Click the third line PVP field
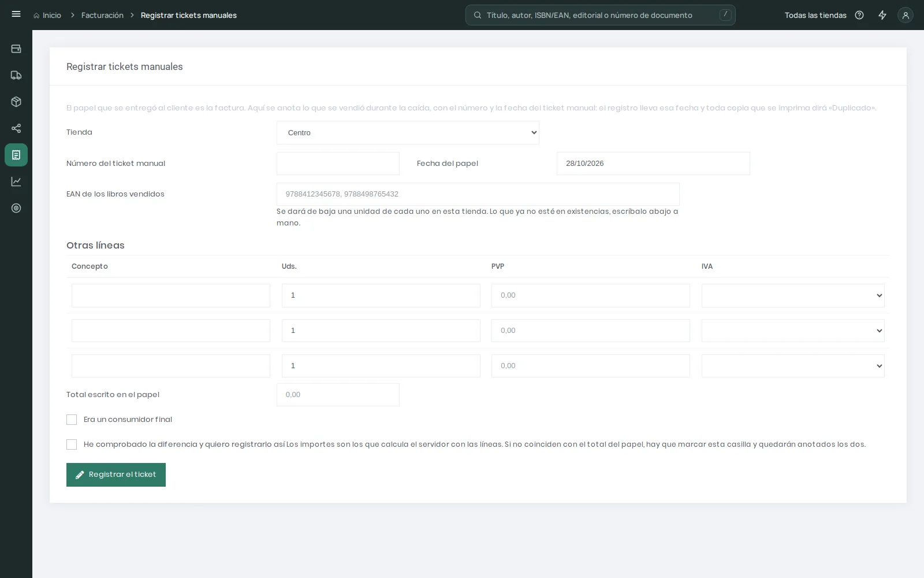924x578 pixels. tap(591, 366)
